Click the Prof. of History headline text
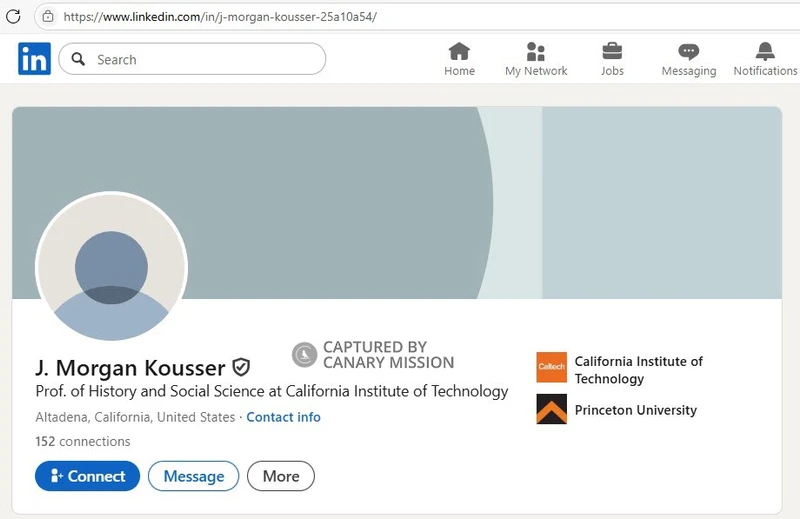Screen dimensions: 800x519 [x=272, y=391]
